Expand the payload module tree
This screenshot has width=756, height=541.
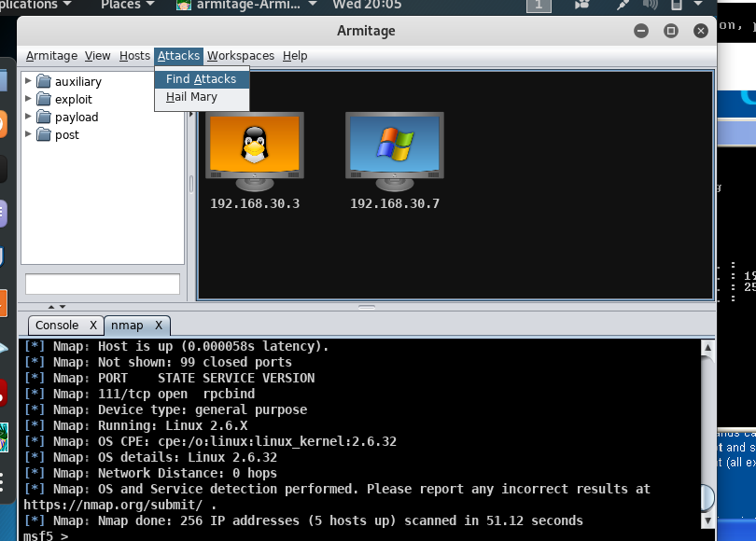click(28, 116)
